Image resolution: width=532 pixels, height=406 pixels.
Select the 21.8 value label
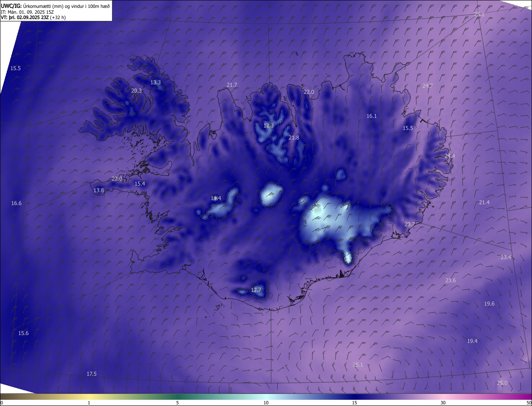pyautogui.click(x=294, y=137)
